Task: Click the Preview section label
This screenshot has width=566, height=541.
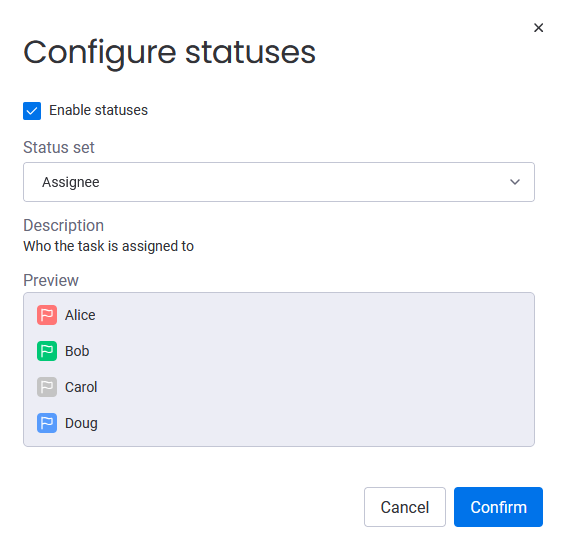Action: tap(51, 280)
